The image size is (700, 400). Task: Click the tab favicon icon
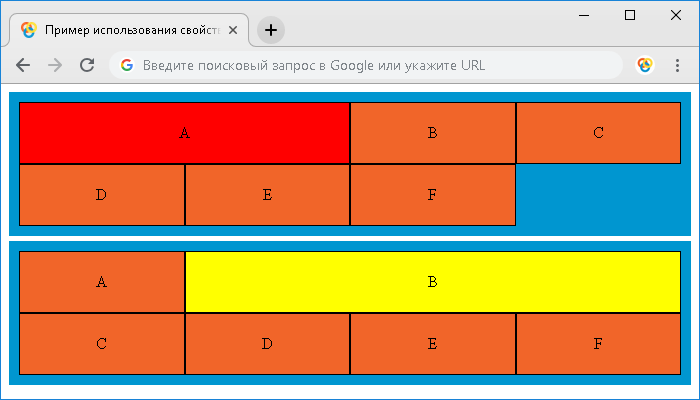[x=29, y=30]
